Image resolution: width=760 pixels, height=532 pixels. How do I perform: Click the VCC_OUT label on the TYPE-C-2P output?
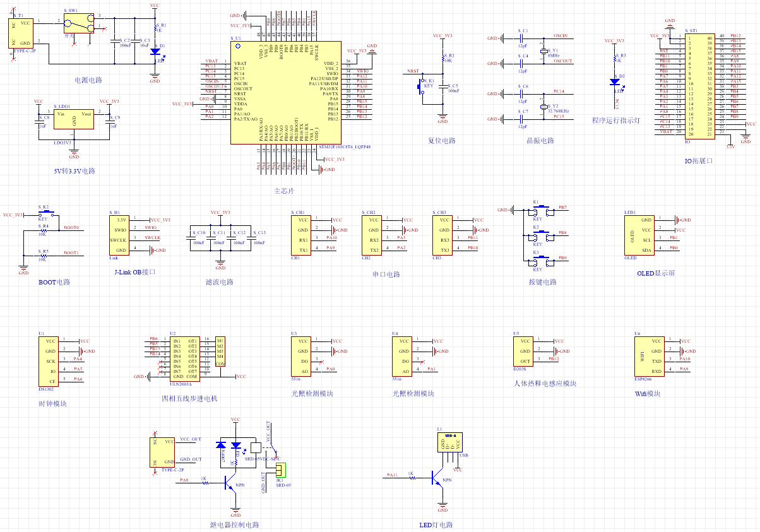coord(190,439)
